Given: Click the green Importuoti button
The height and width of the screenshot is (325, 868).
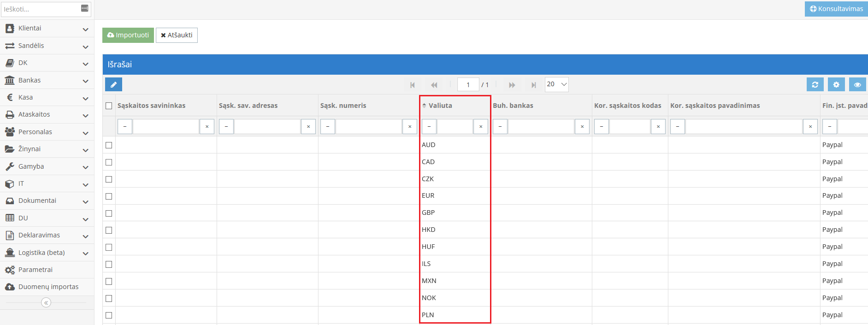Looking at the screenshot, I should (128, 35).
